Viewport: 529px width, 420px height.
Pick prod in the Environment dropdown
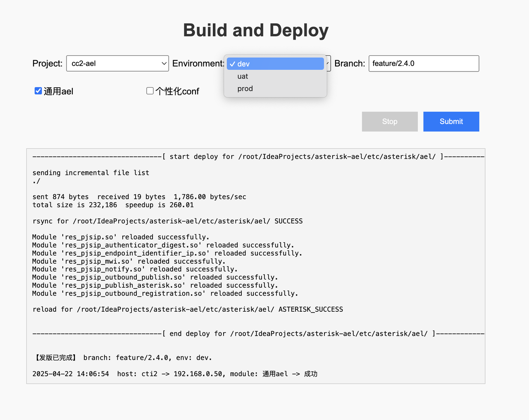pos(245,89)
